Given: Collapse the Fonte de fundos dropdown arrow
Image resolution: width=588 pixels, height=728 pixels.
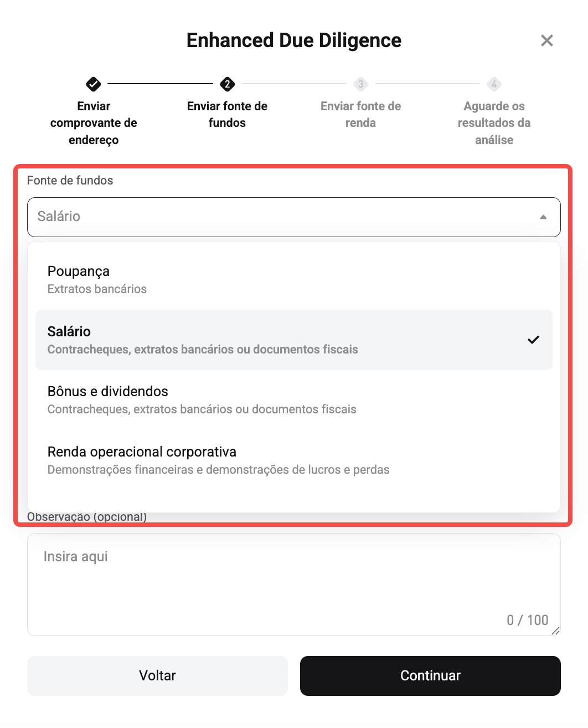Looking at the screenshot, I should pos(543,217).
